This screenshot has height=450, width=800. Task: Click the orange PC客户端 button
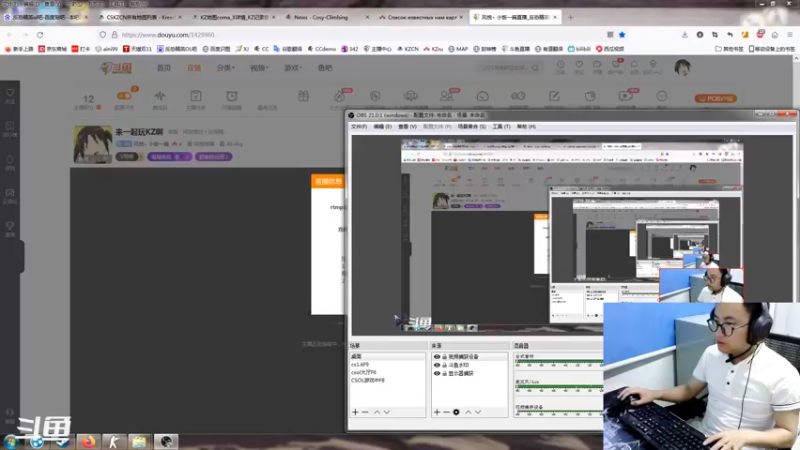click(x=716, y=98)
